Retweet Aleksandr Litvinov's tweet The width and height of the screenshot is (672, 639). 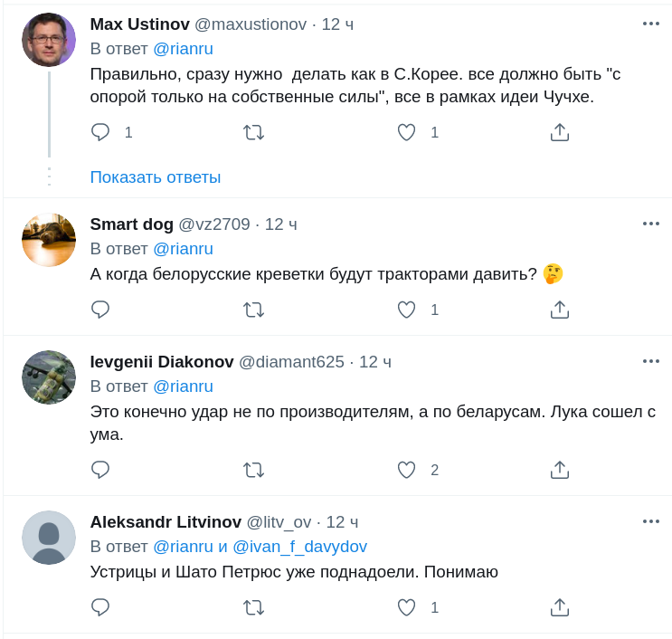[x=253, y=607]
